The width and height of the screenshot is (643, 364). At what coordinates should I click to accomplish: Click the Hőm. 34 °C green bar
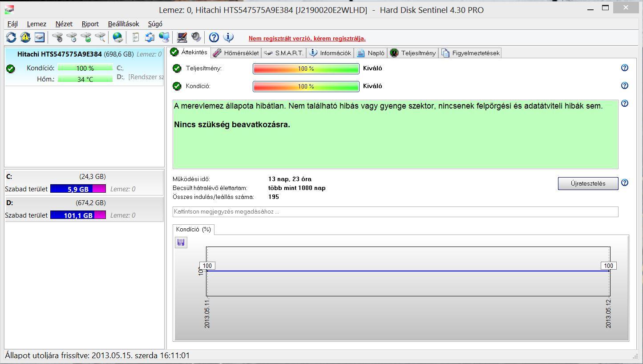(85, 79)
